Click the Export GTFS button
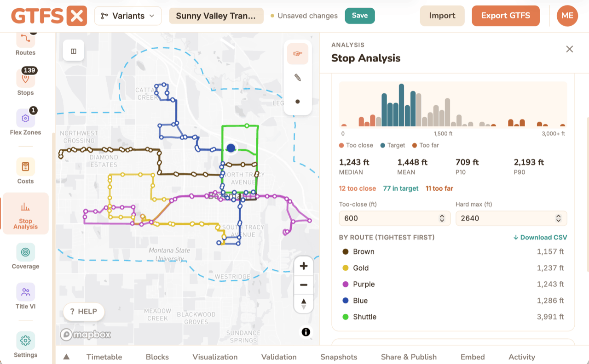 (506, 16)
